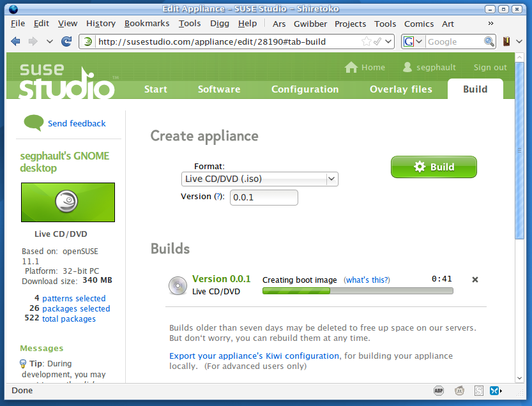Click the green appliance logo thumbnail
This screenshot has height=406, width=532.
click(x=68, y=202)
